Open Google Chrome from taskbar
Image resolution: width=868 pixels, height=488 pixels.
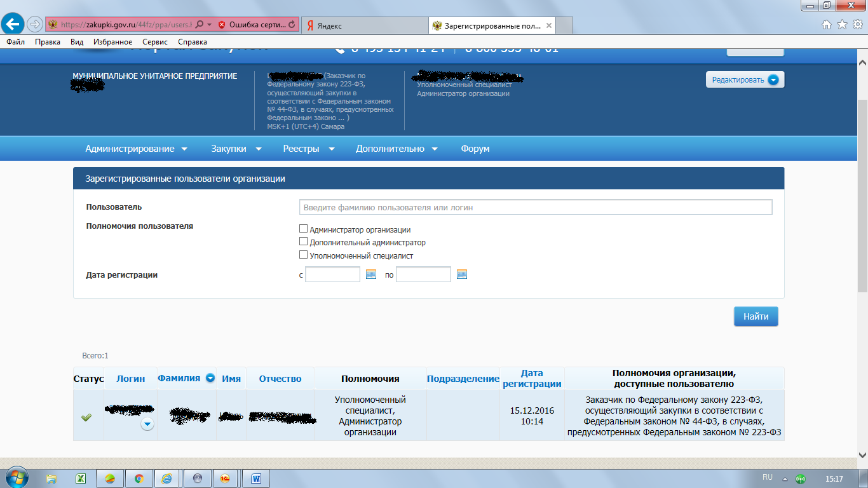point(139,478)
